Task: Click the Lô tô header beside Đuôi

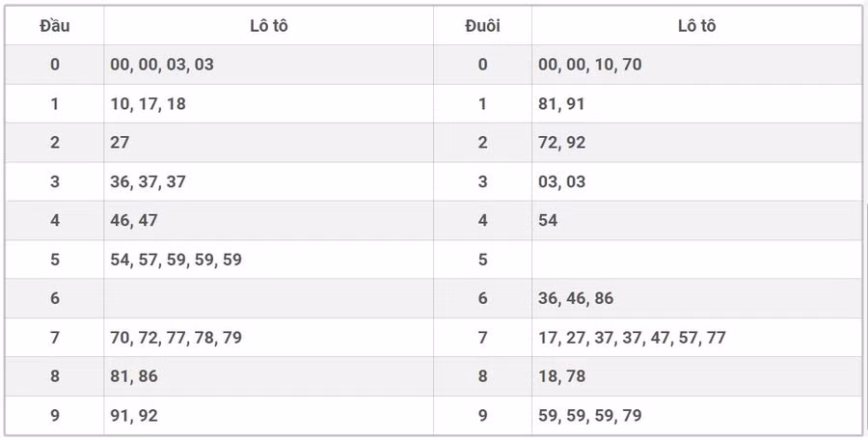Action: coord(696,26)
